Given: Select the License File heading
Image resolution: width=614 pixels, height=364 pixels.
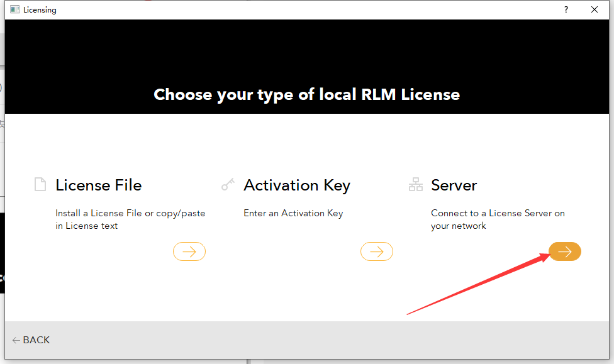Looking at the screenshot, I should [x=99, y=185].
